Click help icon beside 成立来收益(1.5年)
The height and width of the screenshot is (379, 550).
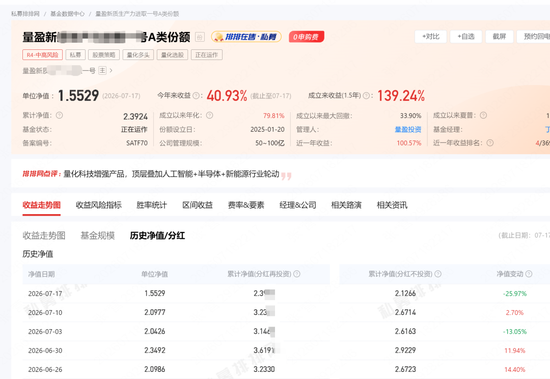(366, 95)
